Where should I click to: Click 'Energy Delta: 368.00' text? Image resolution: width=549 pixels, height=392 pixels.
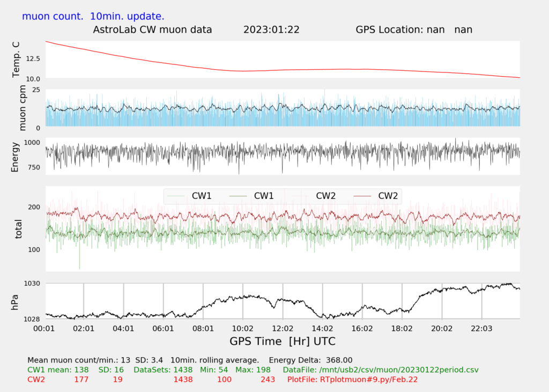point(310,360)
